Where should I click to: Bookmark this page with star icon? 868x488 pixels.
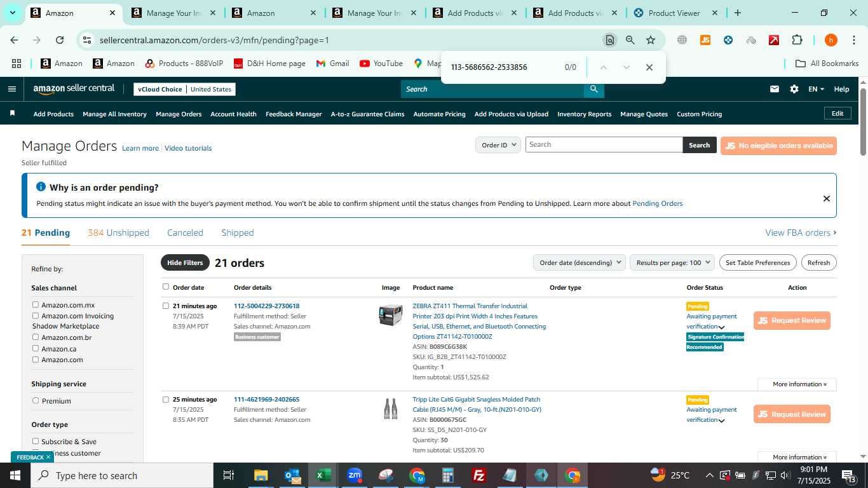650,40
